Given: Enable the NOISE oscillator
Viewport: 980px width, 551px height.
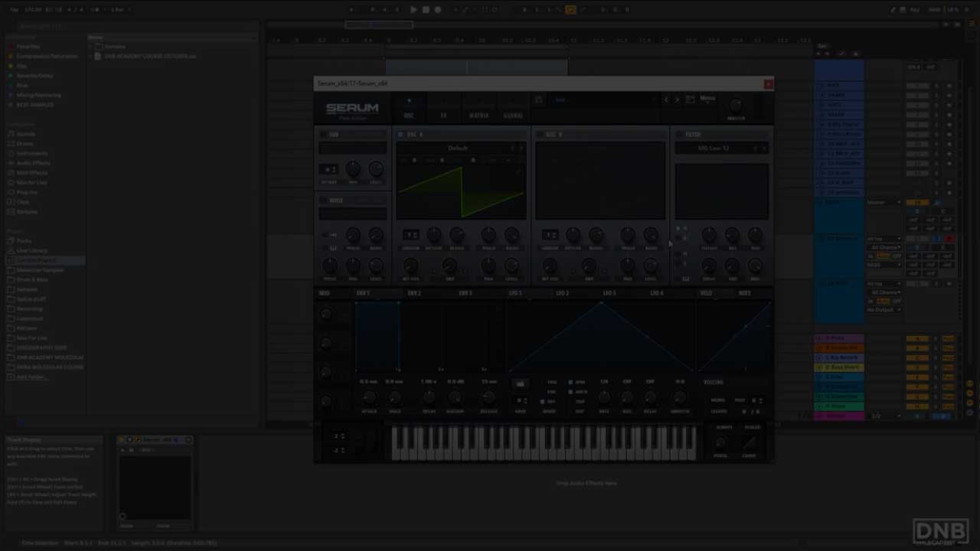Looking at the screenshot, I should tap(324, 201).
